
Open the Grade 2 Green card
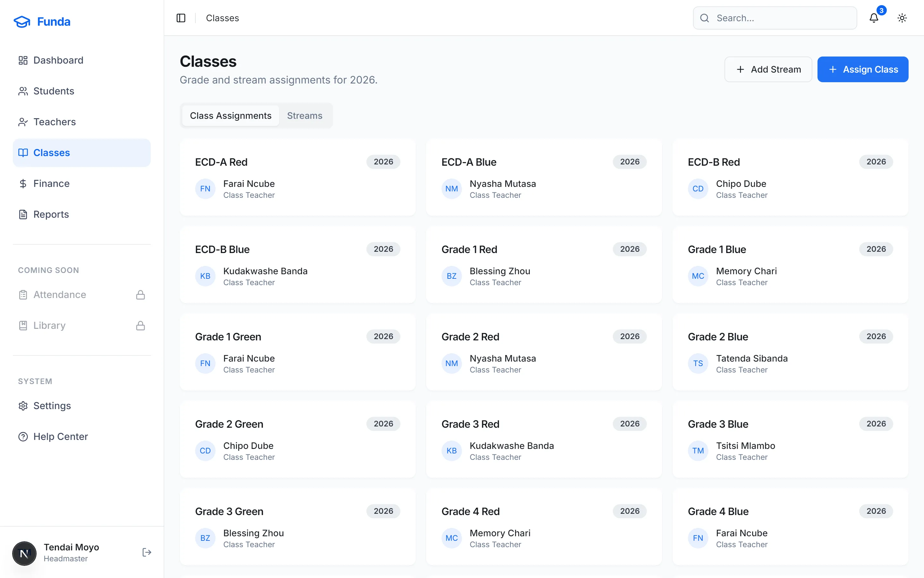coord(298,439)
